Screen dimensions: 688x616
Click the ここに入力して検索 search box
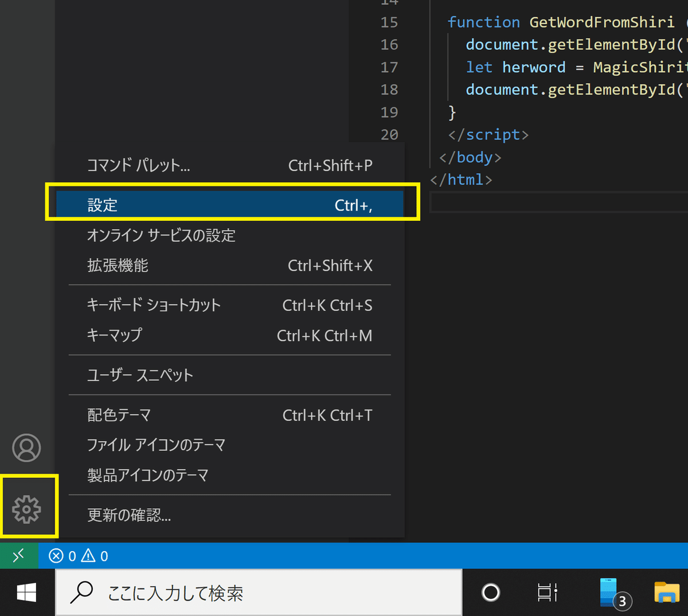pos(259,592)
